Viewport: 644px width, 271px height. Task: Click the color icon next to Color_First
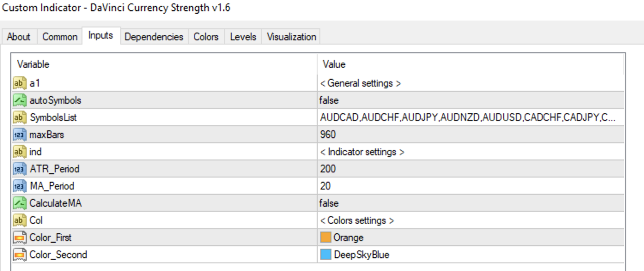click(x=20, y=238)
